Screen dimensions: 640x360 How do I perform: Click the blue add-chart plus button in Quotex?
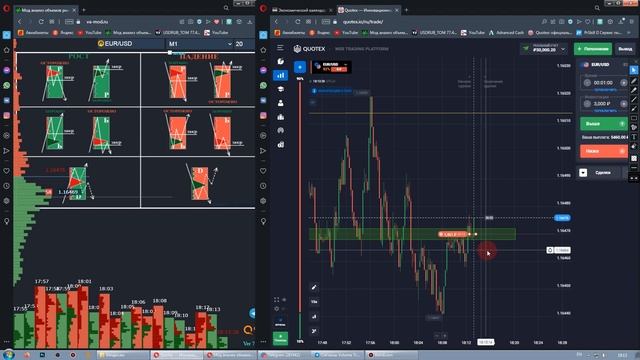pyautogui.click(x=300, y=67)
